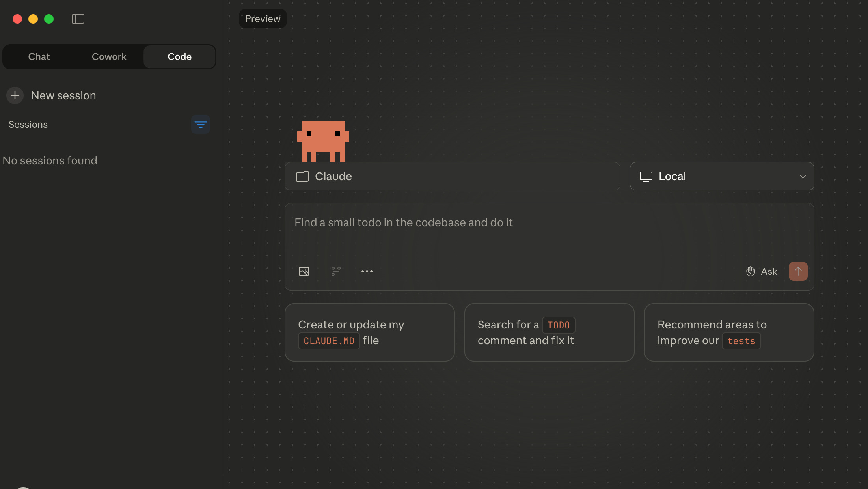Click the image attachment icon
The width and height of the screenshot is (868, 489).
point(304,271)
